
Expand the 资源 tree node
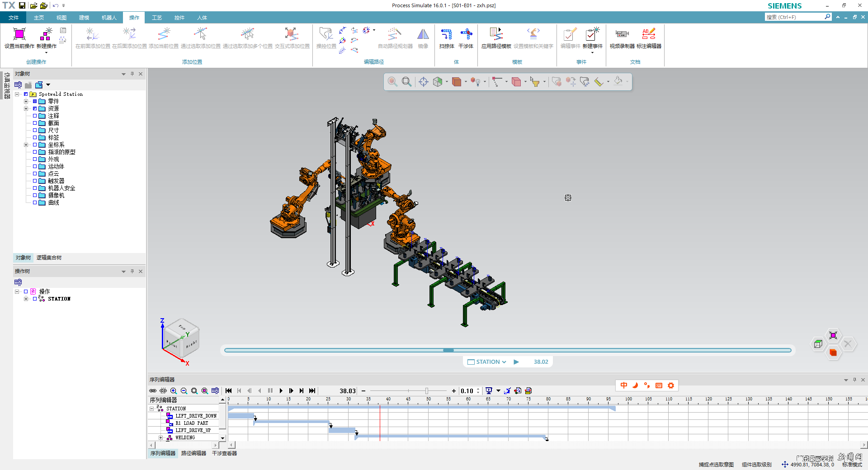[x=26, y=108]
